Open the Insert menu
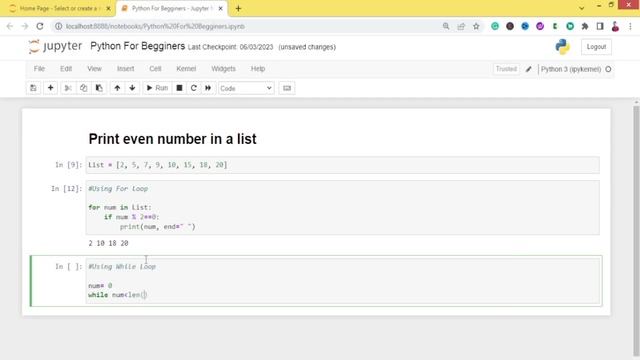The image size is (640, 360). coord(126,69)
